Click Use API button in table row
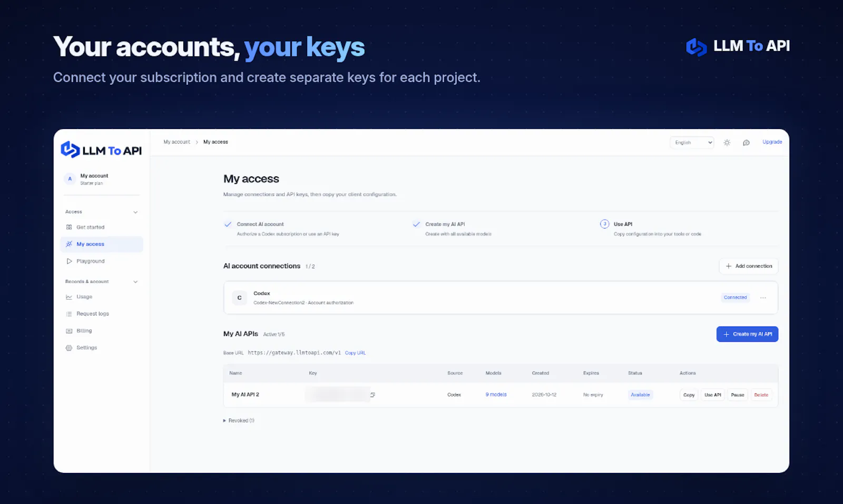The width and height of the screenshot is (843, 504). [713, 394]
